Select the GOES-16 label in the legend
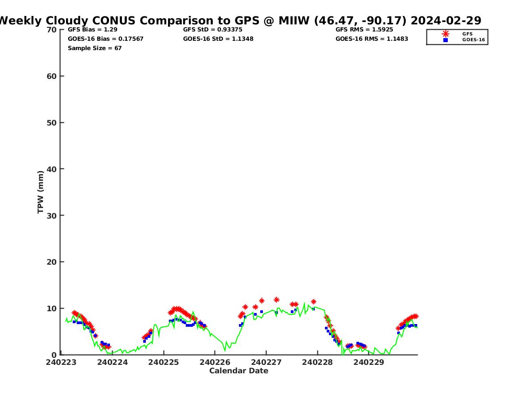The height and width of the screenshot is (399, 532). [473, 40]
